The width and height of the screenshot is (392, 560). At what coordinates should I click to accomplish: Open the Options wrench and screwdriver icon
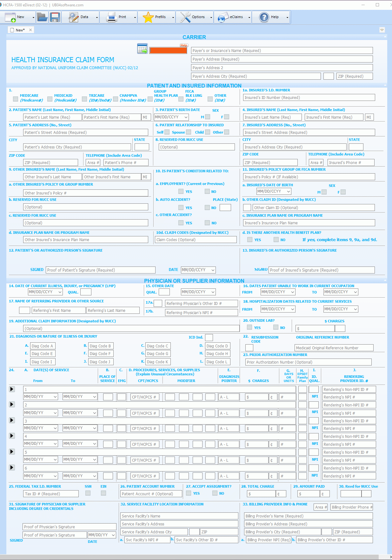coord(185,17)
